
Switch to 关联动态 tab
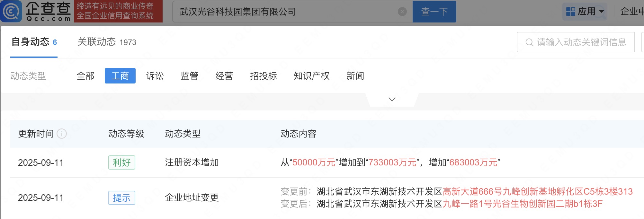pyautogui.click(x=107, y=42)
